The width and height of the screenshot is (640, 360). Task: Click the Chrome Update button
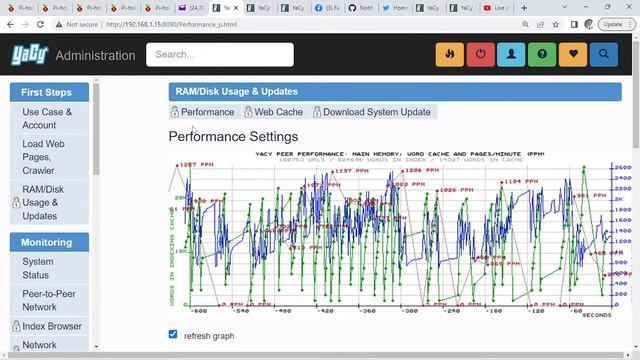click(x=616, y=24)
